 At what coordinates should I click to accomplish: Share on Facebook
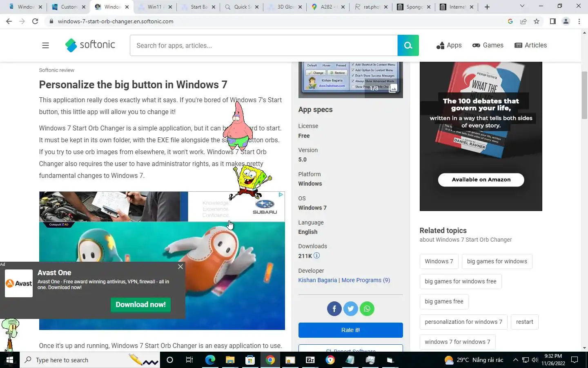coord(334,309)
